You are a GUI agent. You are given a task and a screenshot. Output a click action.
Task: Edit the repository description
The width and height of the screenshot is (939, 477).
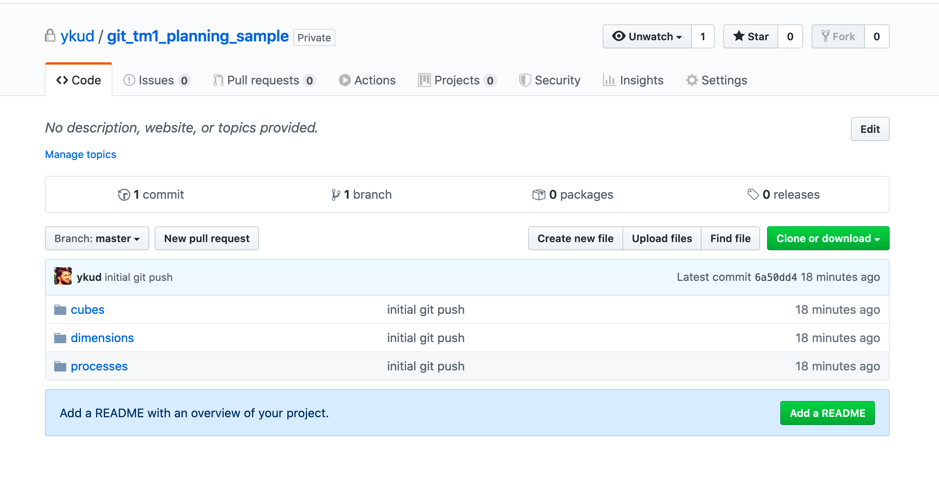pos(870,129)
